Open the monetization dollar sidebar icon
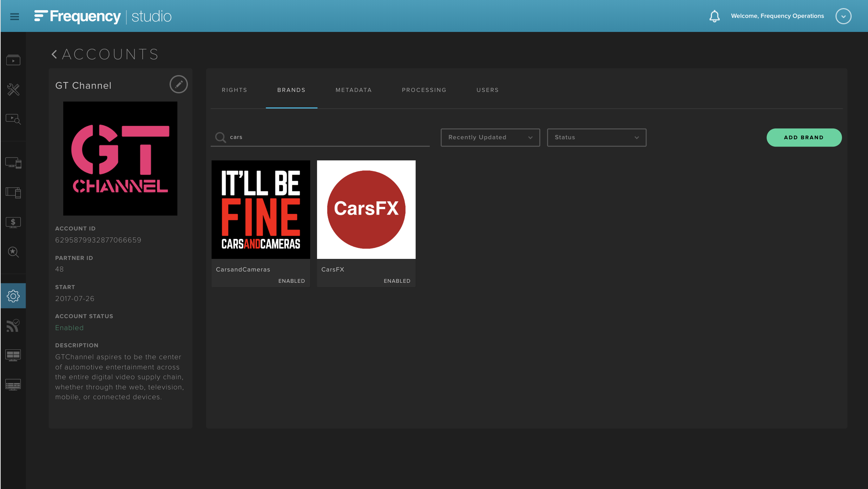 [13, 222]
